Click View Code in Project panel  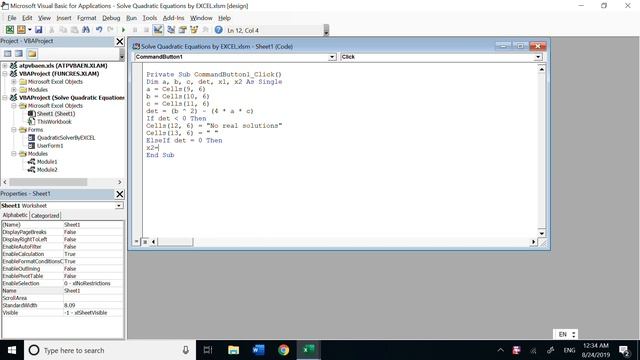click(7, 53)
